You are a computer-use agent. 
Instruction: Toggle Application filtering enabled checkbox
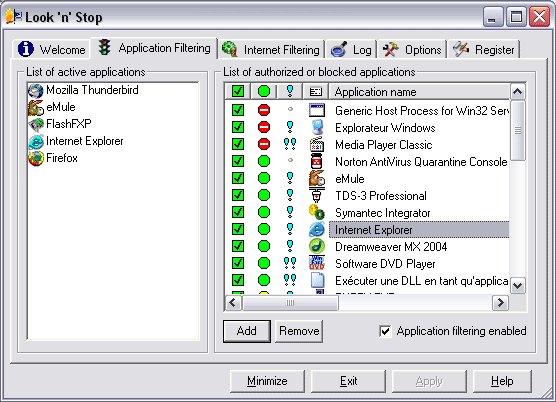pos(385,331)
